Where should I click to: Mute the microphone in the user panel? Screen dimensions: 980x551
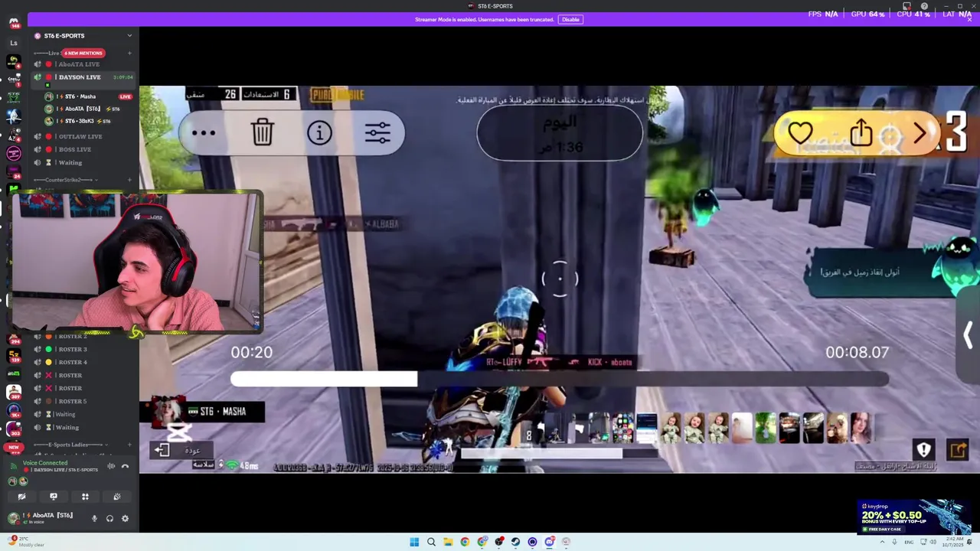(95, 518)
